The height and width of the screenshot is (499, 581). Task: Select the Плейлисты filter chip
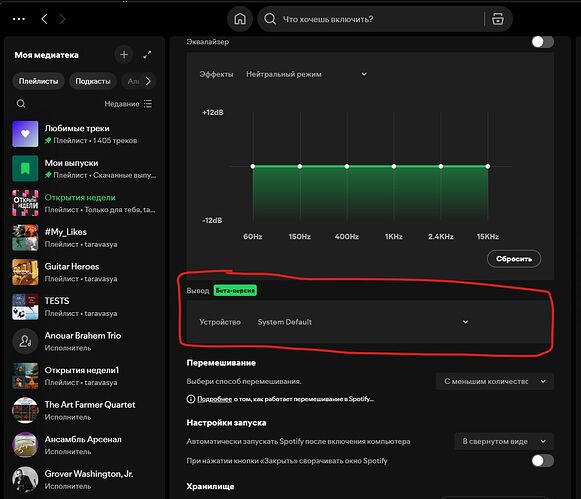pyautogui.click(x=39, y=81)
